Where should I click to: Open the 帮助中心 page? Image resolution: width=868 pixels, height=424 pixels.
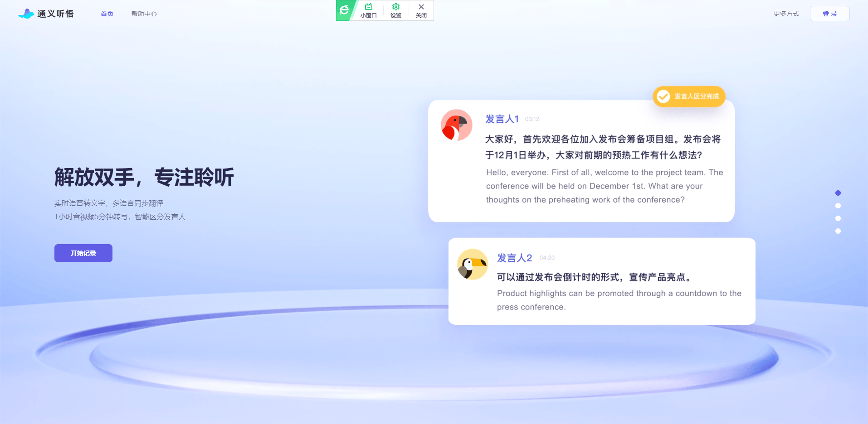click(x=144, y=13)
